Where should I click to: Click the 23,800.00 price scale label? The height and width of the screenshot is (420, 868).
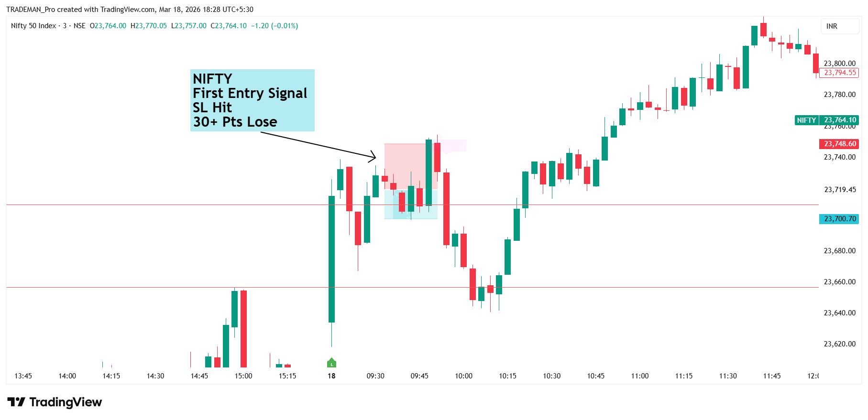click(839, 63)
